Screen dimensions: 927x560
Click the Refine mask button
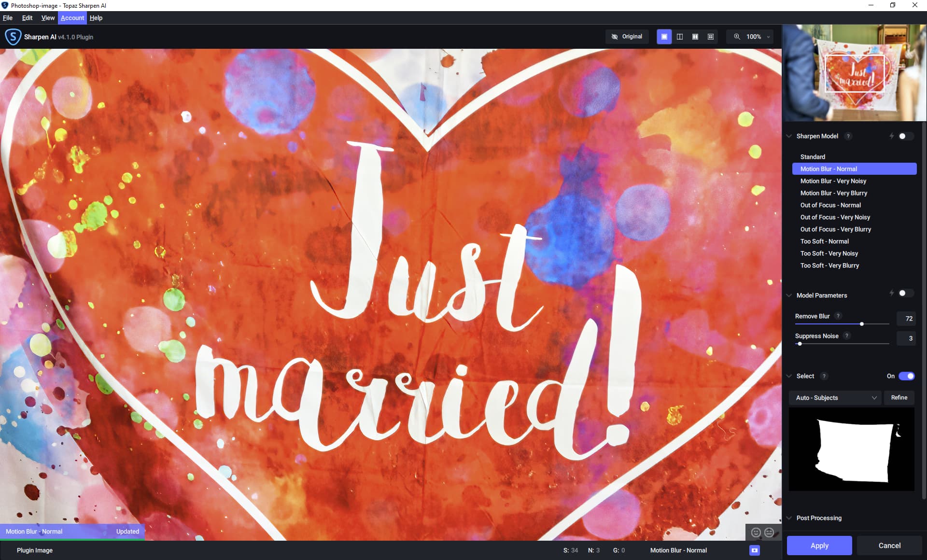[x=899, y=398]
